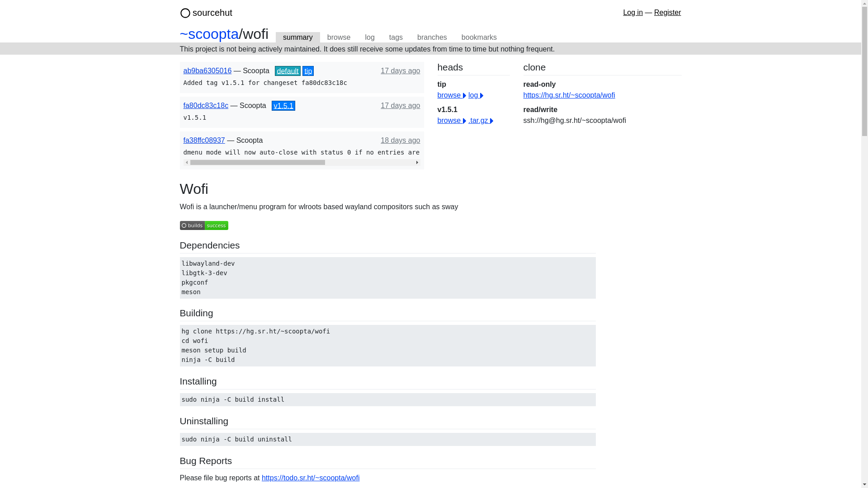
Task: Click the sourcehut circle logo icon
Action: (185, 13)
